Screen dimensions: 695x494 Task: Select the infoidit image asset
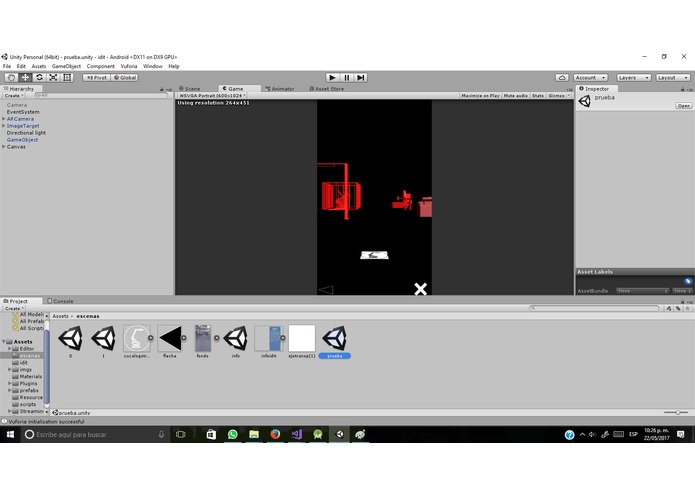[269, 342]
